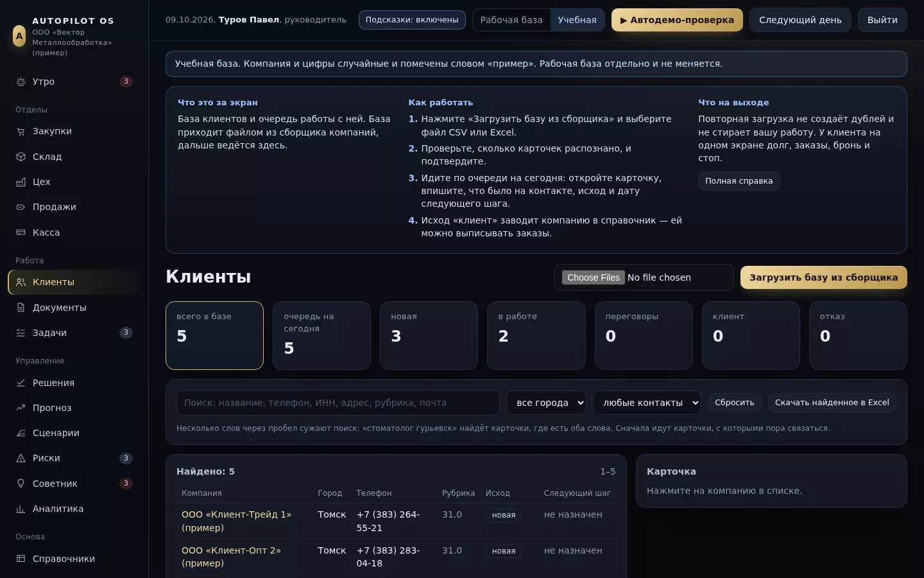Click the Продажи tag icon

pos(21,207)
